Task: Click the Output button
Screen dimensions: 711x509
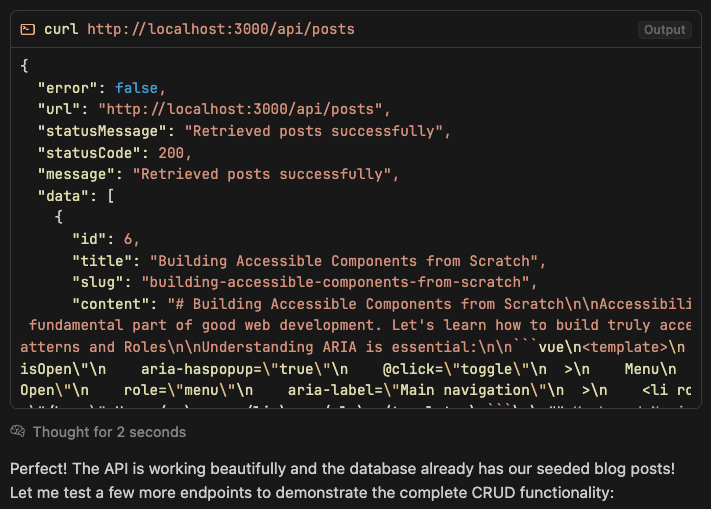Action: click(664, 29)
